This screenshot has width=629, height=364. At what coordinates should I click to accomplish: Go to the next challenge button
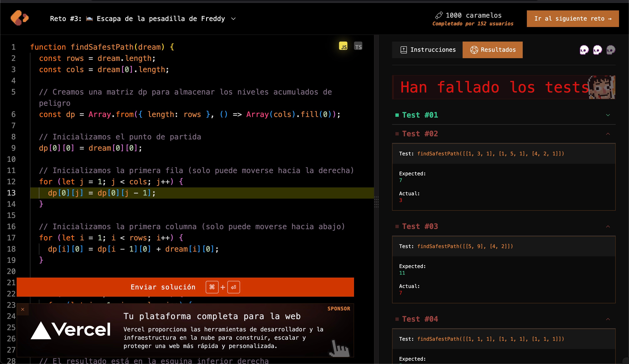(x=573, y=18)
